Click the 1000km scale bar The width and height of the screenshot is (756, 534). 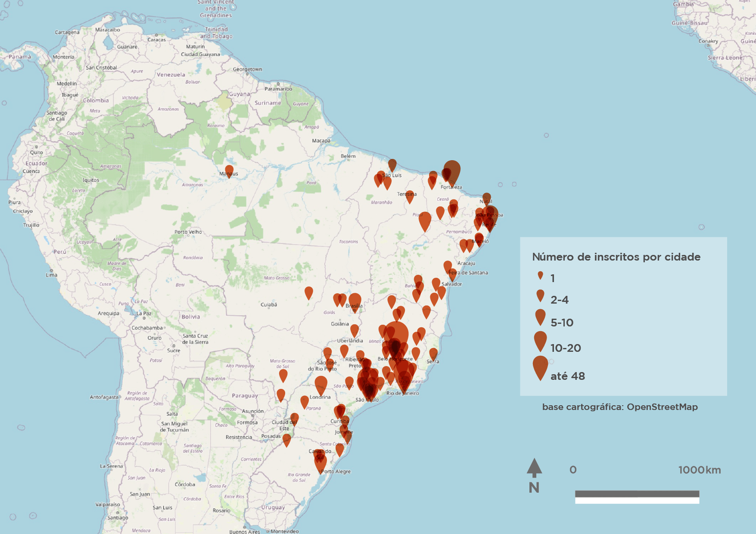[637, 497]
